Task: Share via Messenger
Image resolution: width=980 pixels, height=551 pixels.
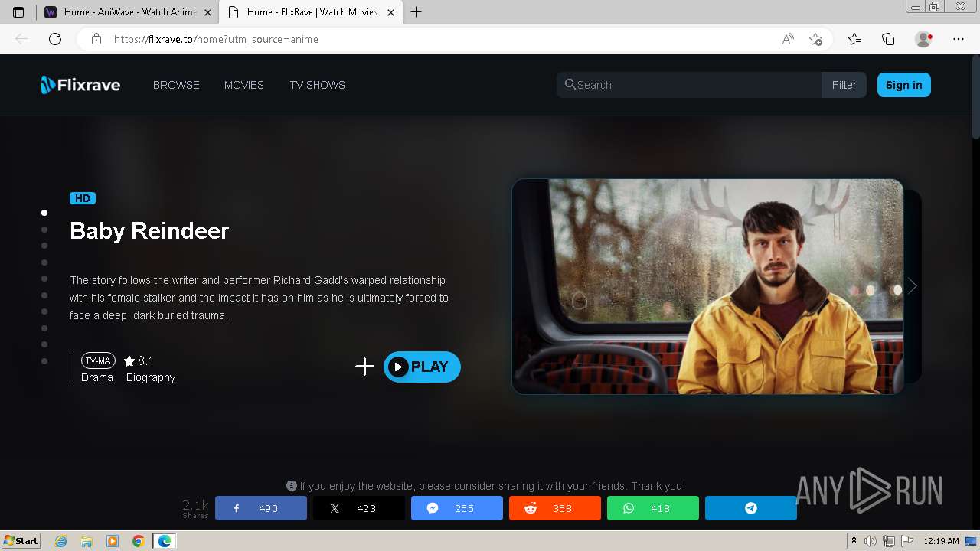Action: click(457, 508)
